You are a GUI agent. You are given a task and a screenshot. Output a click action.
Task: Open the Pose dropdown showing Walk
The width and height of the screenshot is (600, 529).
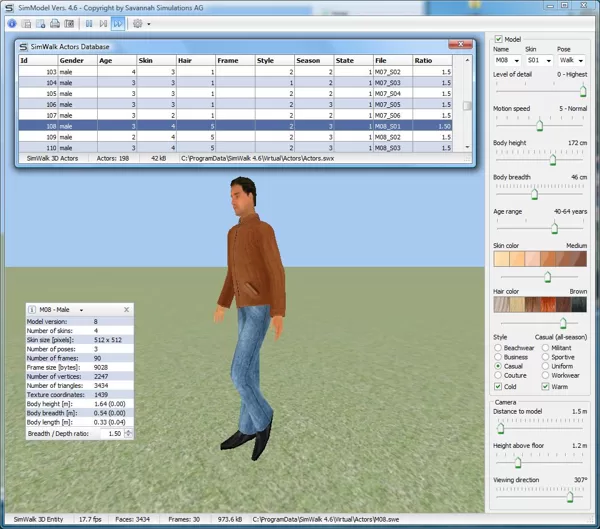point(571,60)
